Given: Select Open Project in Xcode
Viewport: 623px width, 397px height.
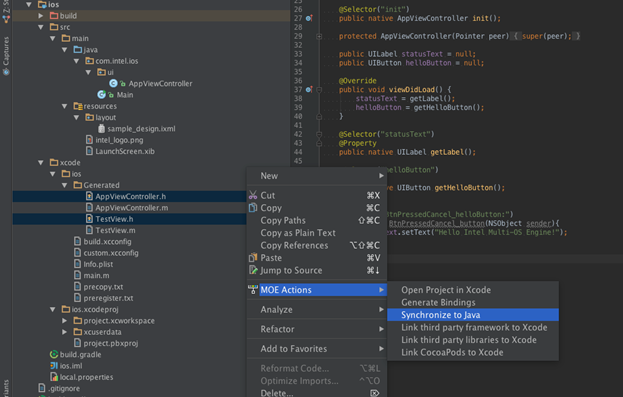Looking at the screenshot, I should pyautogui.click(x=473, y=290).
